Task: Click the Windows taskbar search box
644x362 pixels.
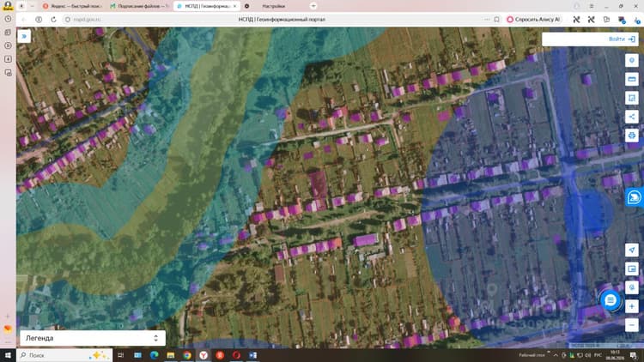Action: click(65, 355)
